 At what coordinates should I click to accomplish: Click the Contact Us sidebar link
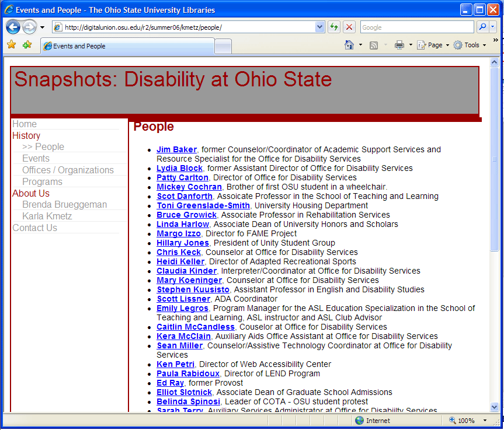[x=34, y=228]
